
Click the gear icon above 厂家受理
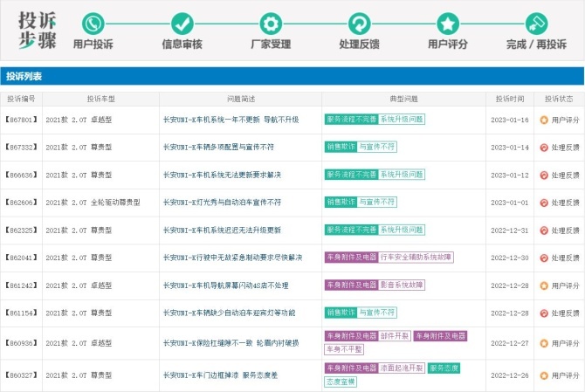click(271, 24)
